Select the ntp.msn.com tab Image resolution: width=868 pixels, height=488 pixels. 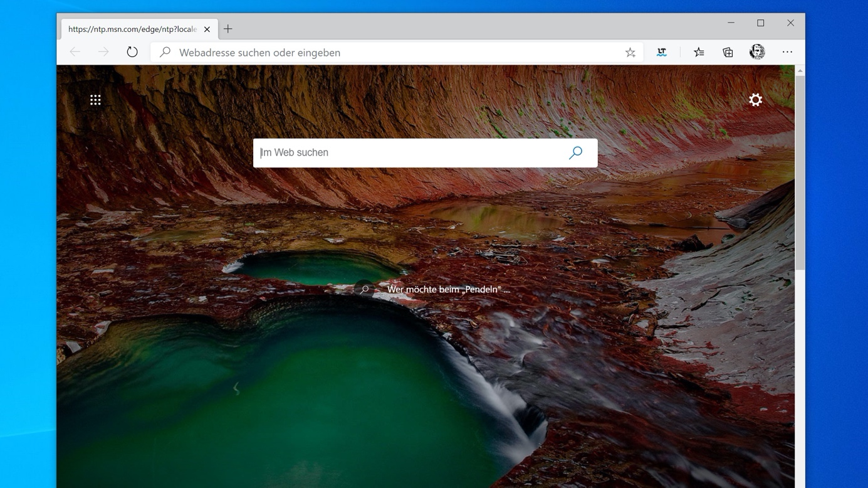pos(139,29)
